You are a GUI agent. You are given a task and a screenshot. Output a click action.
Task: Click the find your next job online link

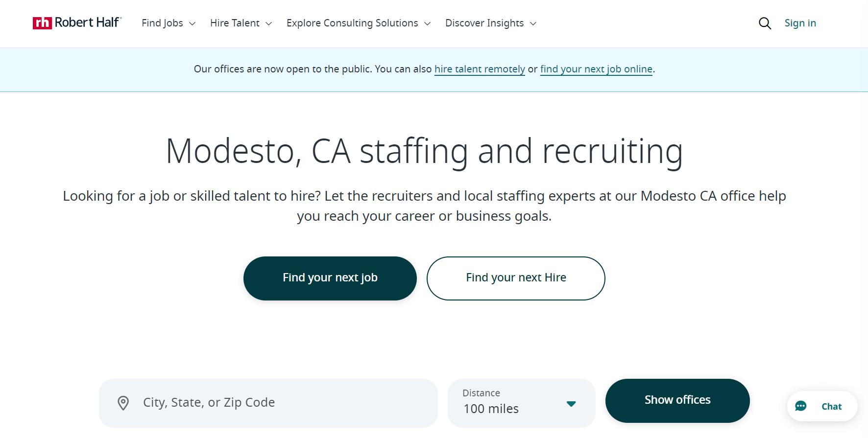click(x=596, y=69)
